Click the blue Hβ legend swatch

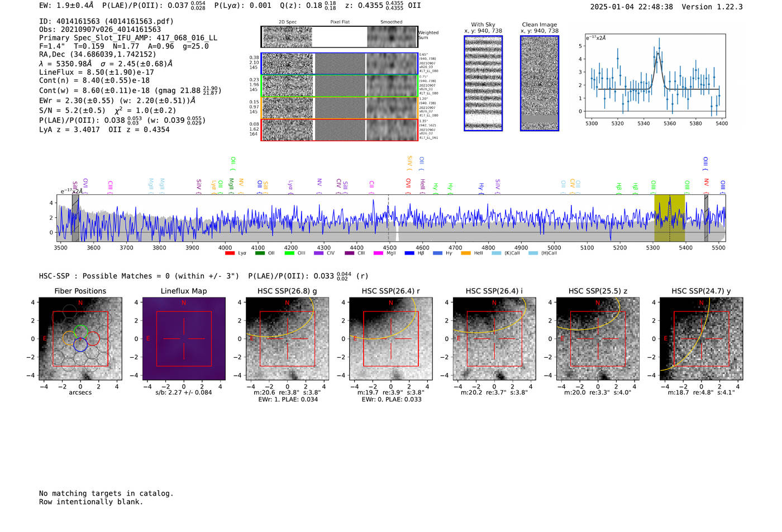pos(409,253)
